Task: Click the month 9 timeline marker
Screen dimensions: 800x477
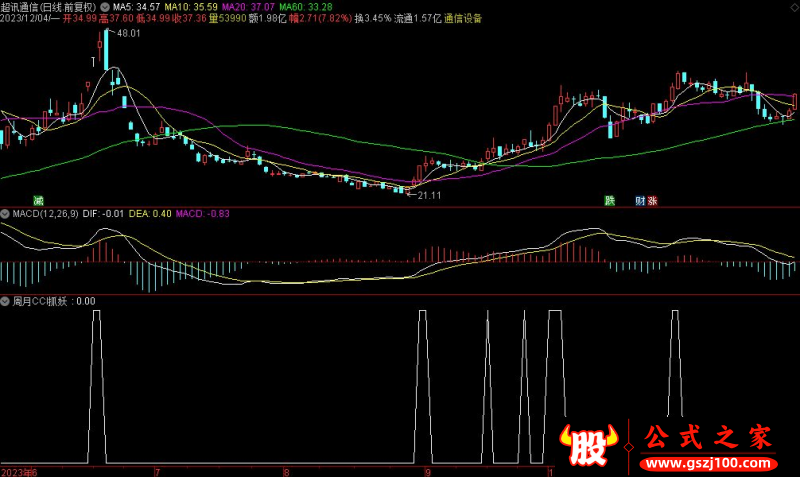Action: pyautogui.click(x=428, y=472)
